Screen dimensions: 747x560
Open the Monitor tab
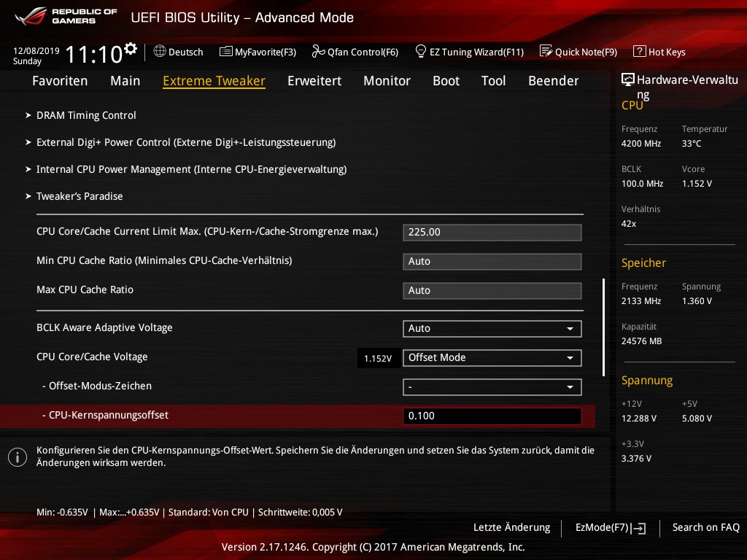coord(387,80)
